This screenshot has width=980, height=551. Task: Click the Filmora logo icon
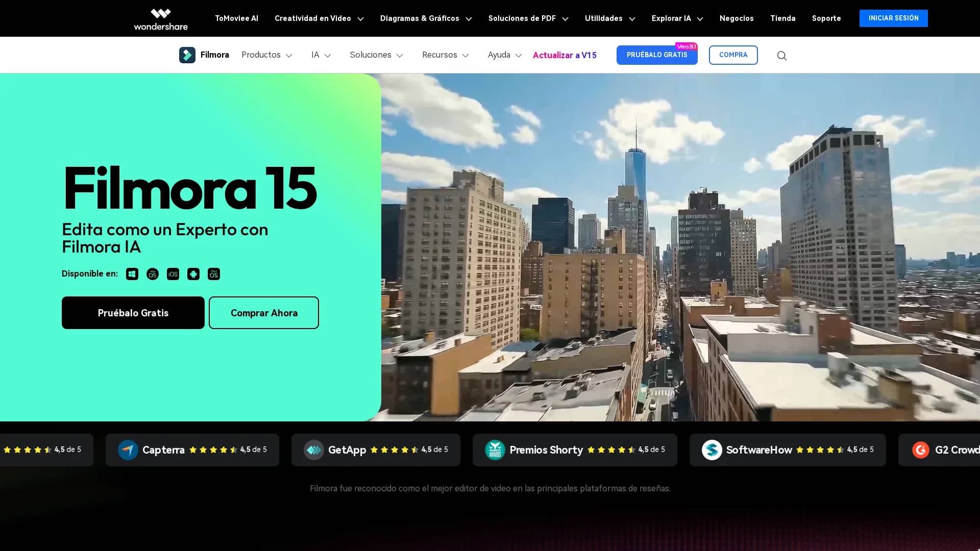click(x=187, y=55)
